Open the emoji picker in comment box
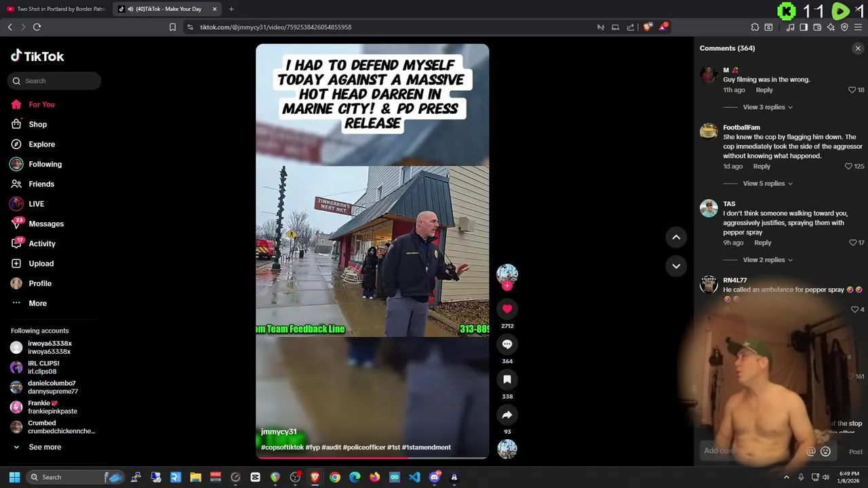The width and height of the screenshot is (868, 488). point(825,451)
